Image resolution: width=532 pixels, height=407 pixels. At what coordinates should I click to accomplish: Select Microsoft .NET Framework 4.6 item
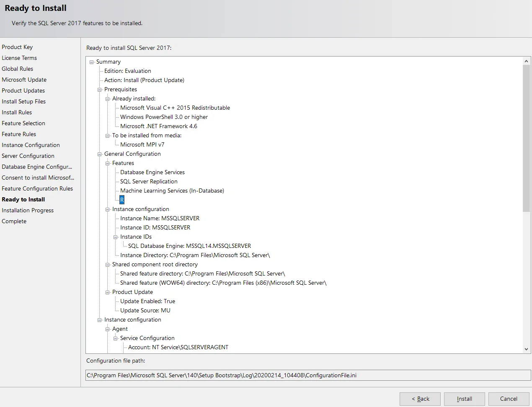159,126
